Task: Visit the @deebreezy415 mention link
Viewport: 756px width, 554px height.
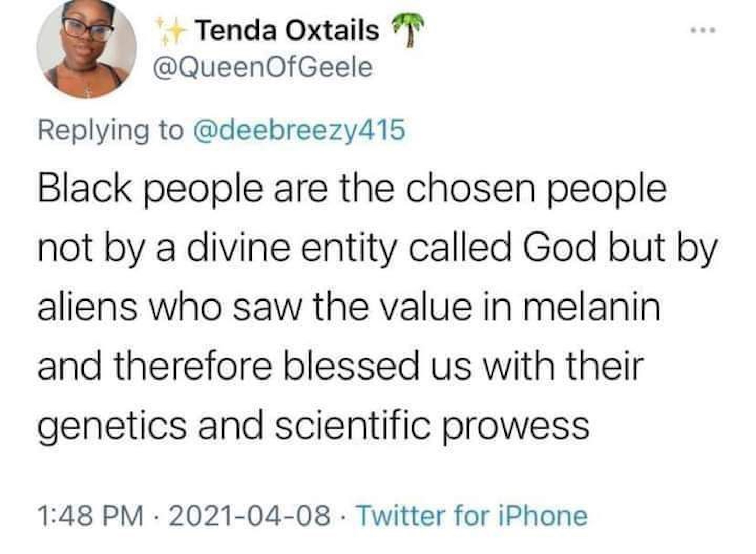Action: pyautogui.click(x=299, y=130)
